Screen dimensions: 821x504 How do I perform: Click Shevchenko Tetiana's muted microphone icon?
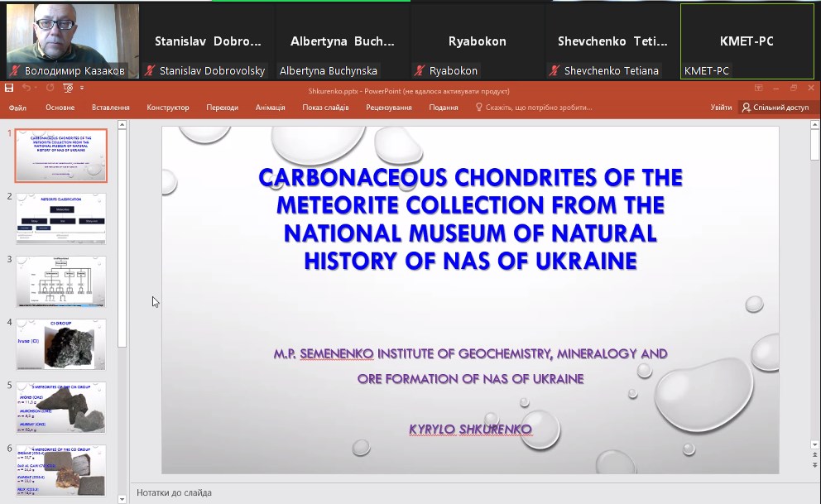tap(555, 71)
